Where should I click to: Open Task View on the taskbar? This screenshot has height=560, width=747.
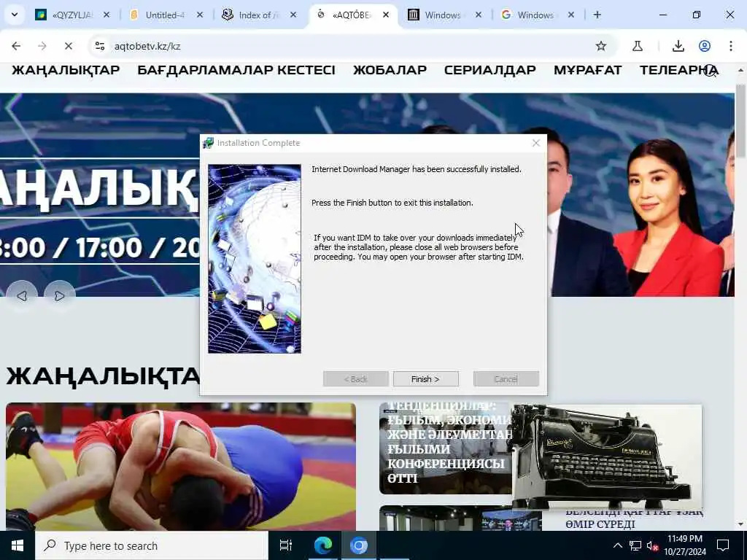pyautogui.click(x=286, y=545)
